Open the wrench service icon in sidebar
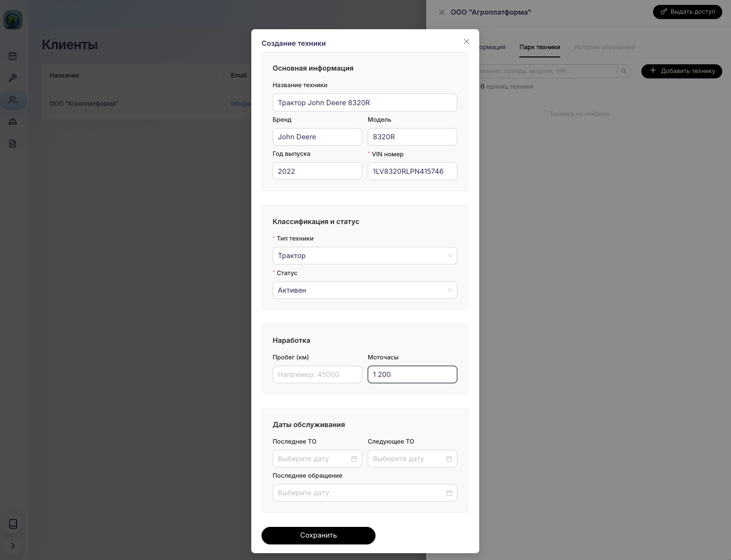The image size is (731, 560). click(x=13, y=78)
